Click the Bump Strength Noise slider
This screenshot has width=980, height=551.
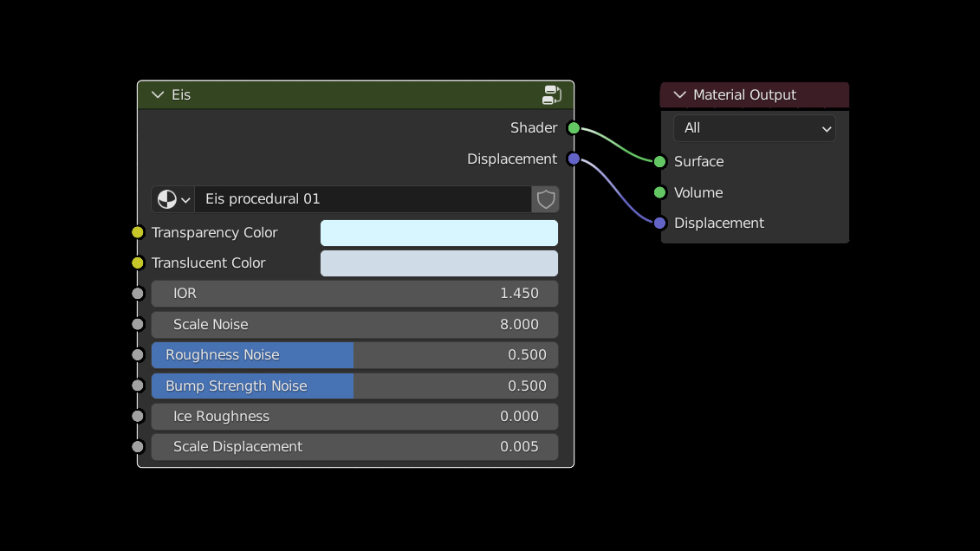(354, 386)
